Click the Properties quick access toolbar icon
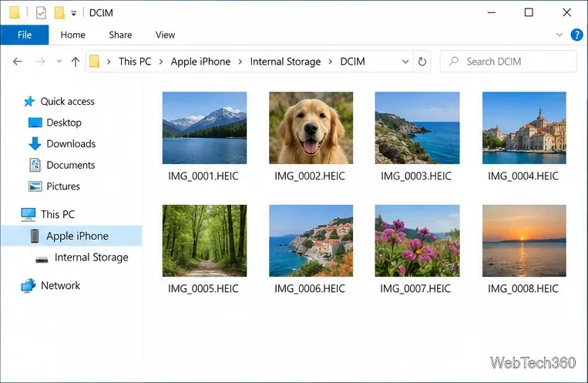This screenshot has width=588, height=383. pyautogui.click(x=41, y=13)
